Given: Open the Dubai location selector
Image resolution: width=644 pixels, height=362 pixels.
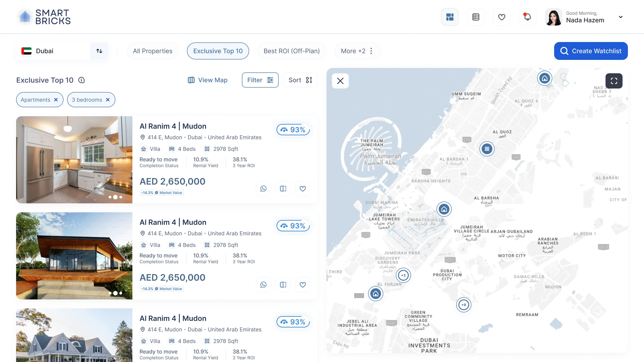Looking at the screenshot, I should click(x=54, y=51).
